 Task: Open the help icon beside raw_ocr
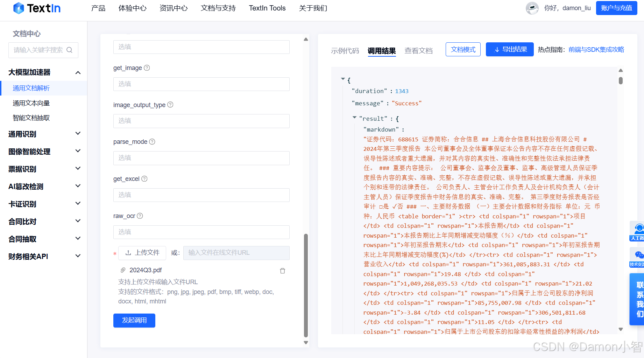pos(140,216)
